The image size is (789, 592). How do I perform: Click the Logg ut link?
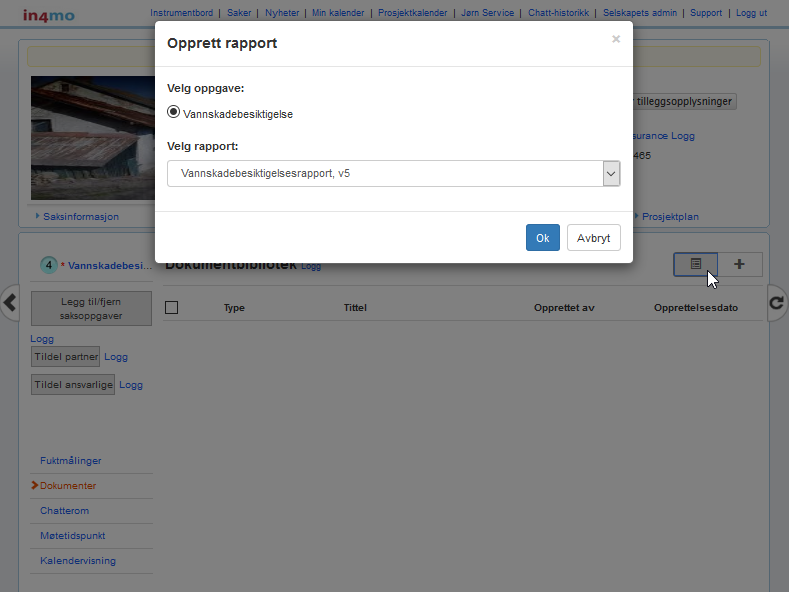click(x=751, y=13)
